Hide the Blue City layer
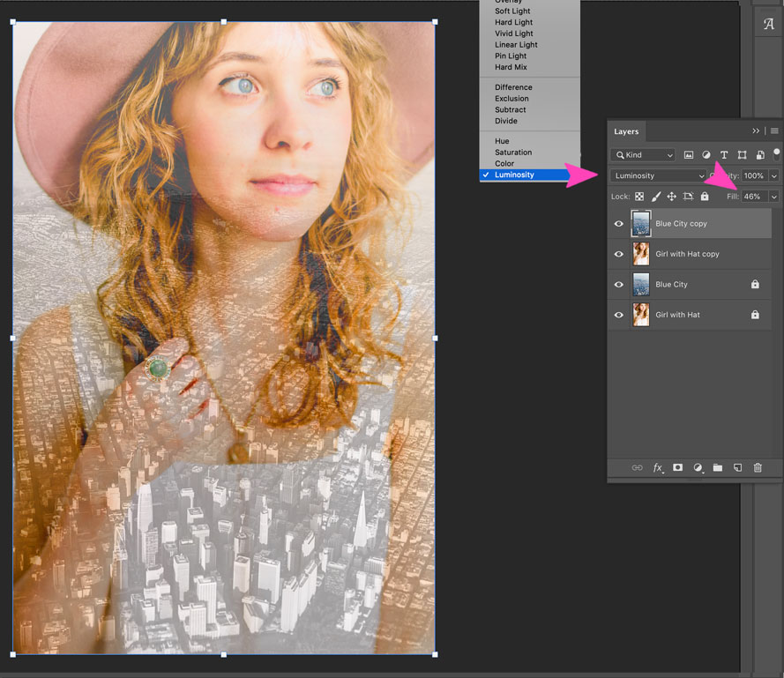This screenshot has width=784, height=678. coord(618,284)
